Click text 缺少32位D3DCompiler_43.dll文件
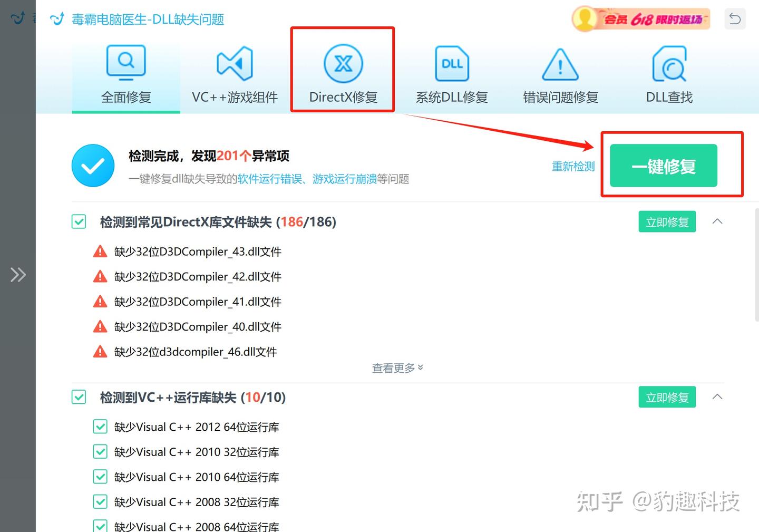This screenshot has height=532, width=759. [198, 252]
